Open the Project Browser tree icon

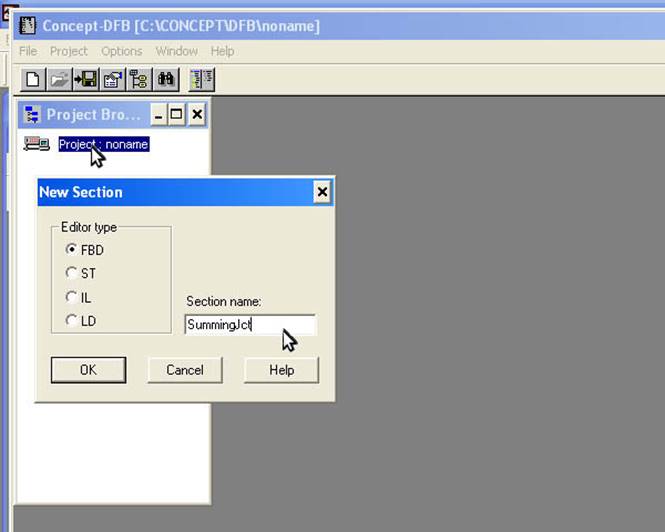click(139, 79)
